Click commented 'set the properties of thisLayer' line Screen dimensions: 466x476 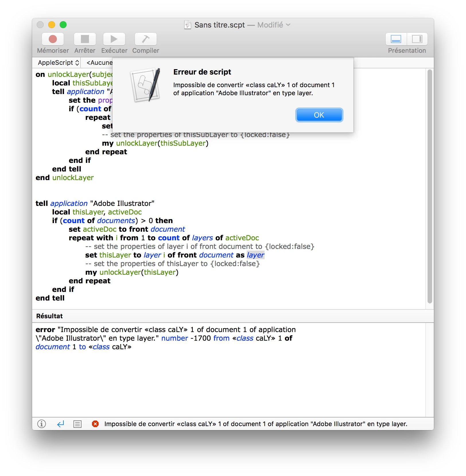[x=172, y=264]
